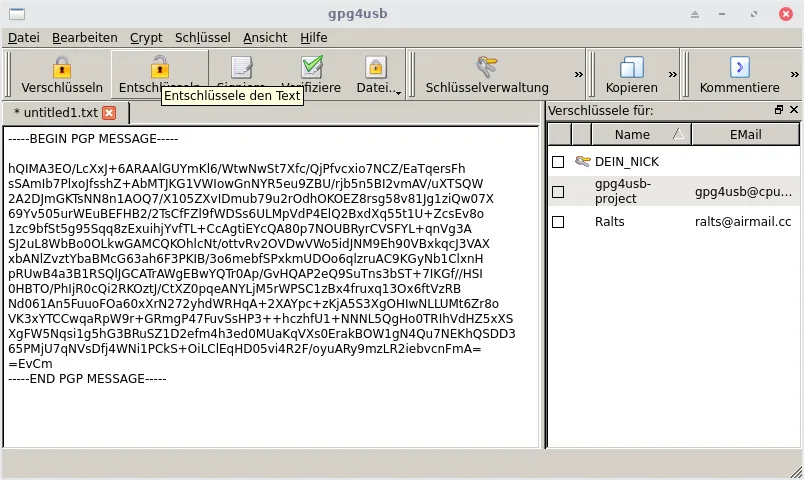Click the Datei lock toolbar icon
The width and height of the screenshot is (804, 480).
(375, 67)
